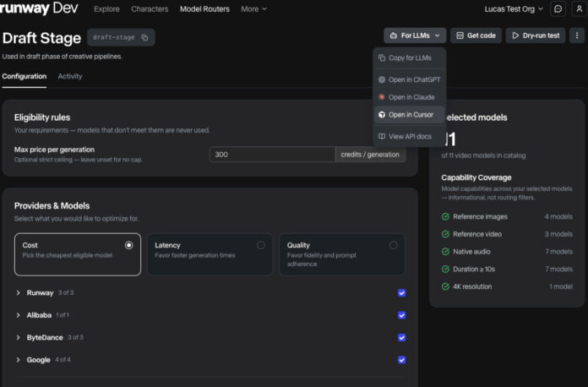Choose Open in ChatGPT
This screenshot has height=387, width=588.
[x=410, y=79]
